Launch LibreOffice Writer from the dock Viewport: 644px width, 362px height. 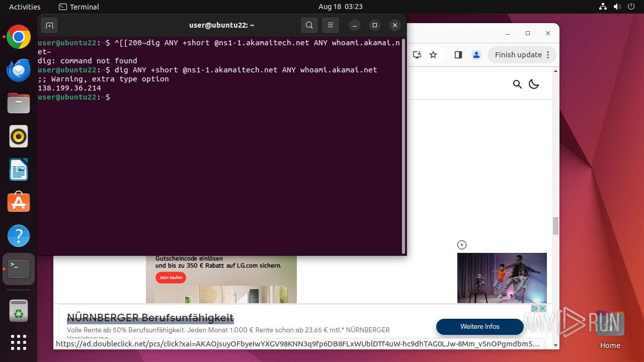[19, 169]
